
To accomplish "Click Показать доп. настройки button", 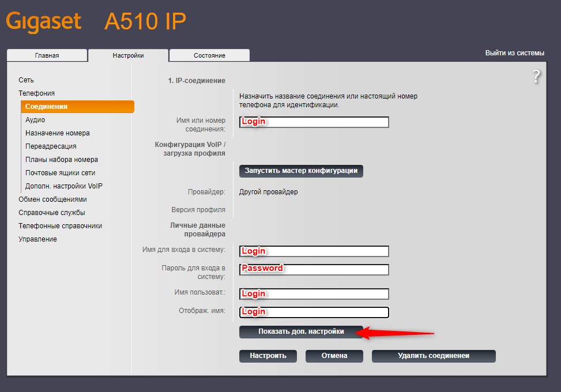I will [301, 332].
